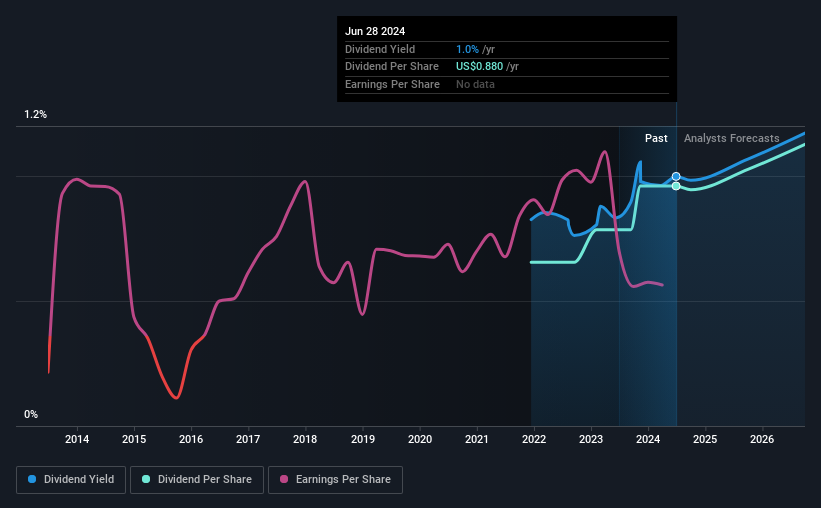Toggle the Dividend Per Share legend series
821x508 pixels.
(197, 480)
